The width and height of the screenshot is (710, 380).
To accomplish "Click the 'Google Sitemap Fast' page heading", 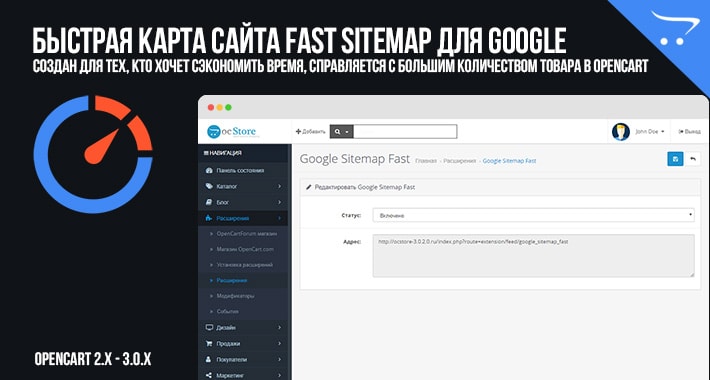I will pyautogui.click(x=355, y=159).
